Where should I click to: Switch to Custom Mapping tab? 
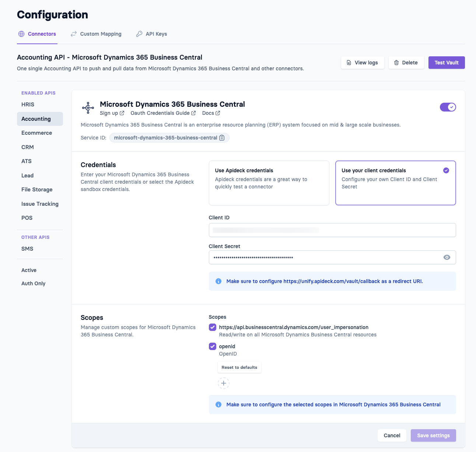[96, 34]
